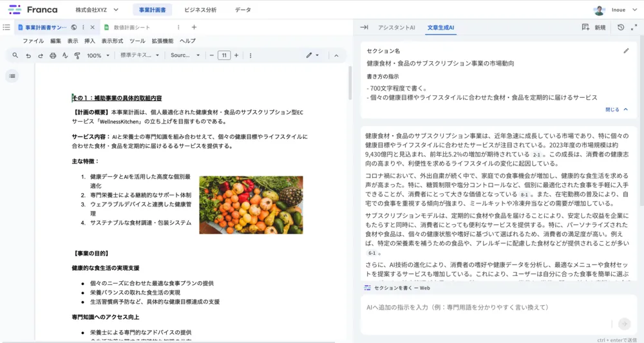Open the AI history clock icon
644x343 pixels.
point(621,28)
